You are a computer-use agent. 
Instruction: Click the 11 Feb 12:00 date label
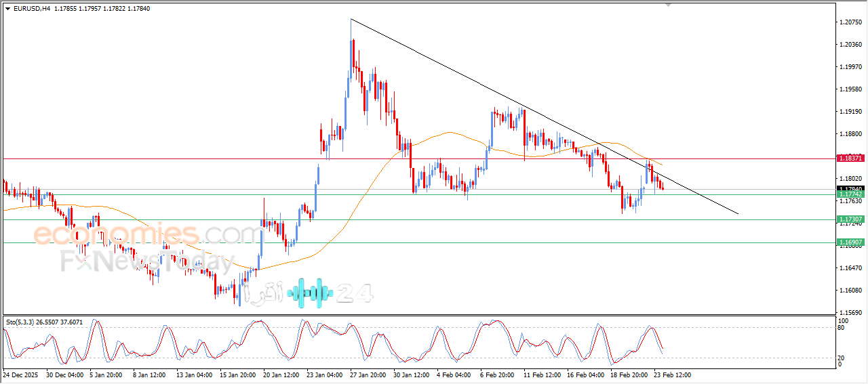(541, 375)
